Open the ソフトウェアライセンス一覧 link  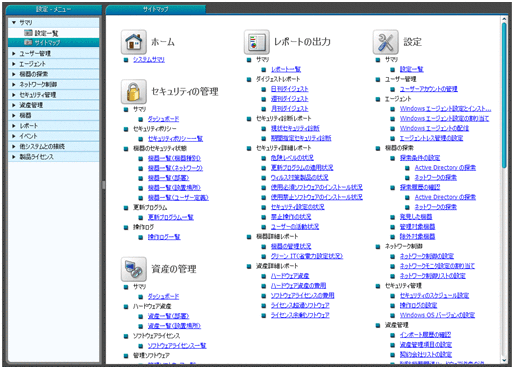[x=177, y=346]
